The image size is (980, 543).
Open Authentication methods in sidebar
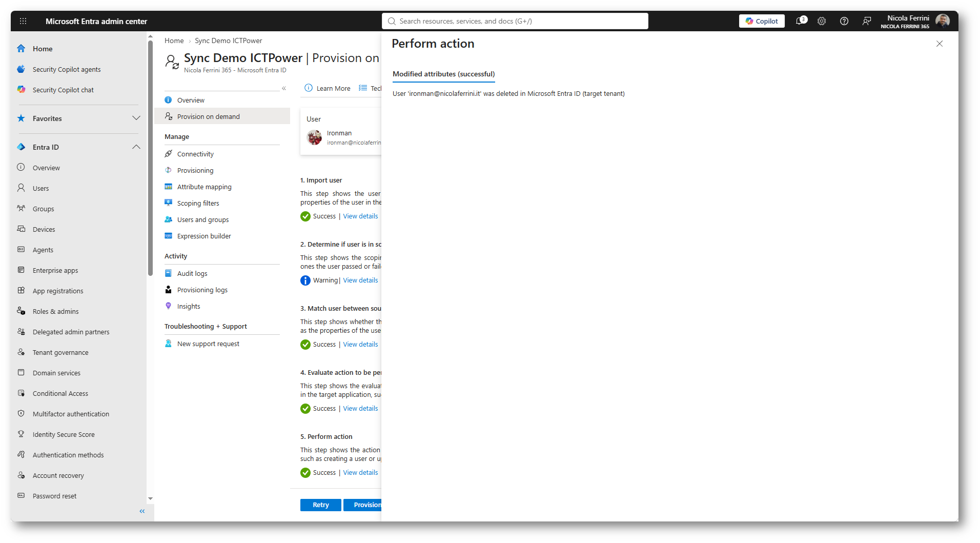(x=68, y=455)
